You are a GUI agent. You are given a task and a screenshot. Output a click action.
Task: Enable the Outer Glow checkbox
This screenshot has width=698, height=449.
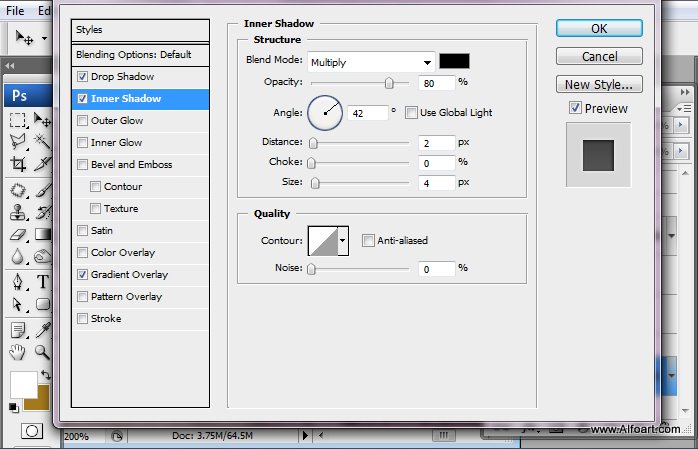click(82, 121)
